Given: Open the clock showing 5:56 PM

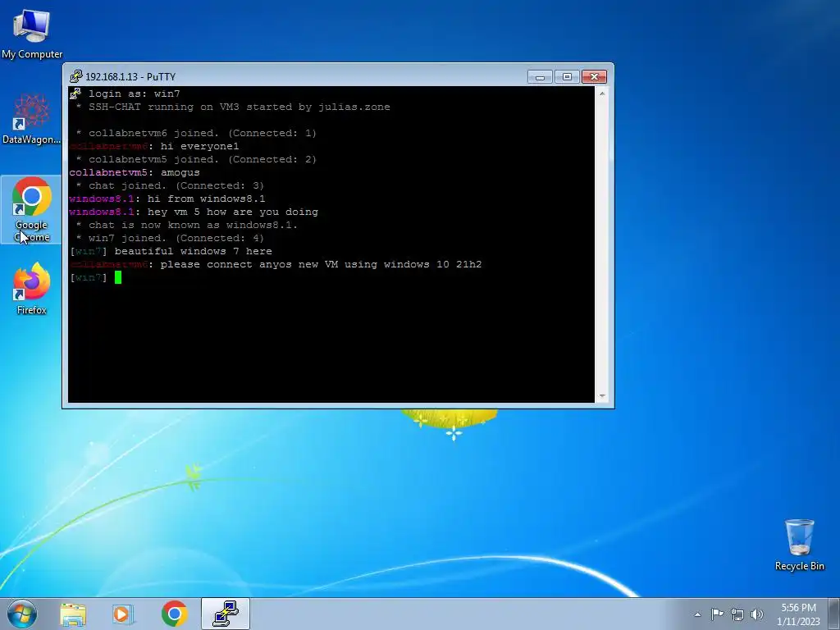Looking at the screenshot, I should point(798,614).
